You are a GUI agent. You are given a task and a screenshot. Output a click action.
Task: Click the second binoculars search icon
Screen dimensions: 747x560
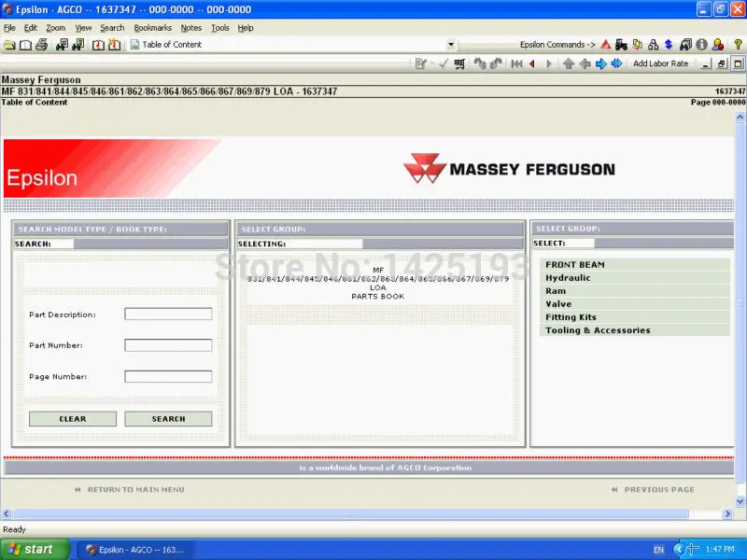[x=78, y=45]
